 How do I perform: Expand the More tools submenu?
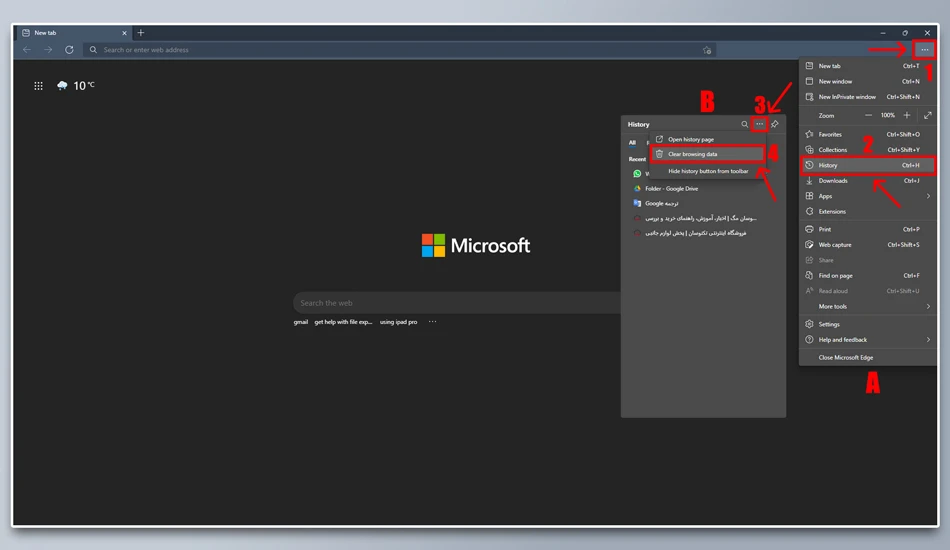868,306
